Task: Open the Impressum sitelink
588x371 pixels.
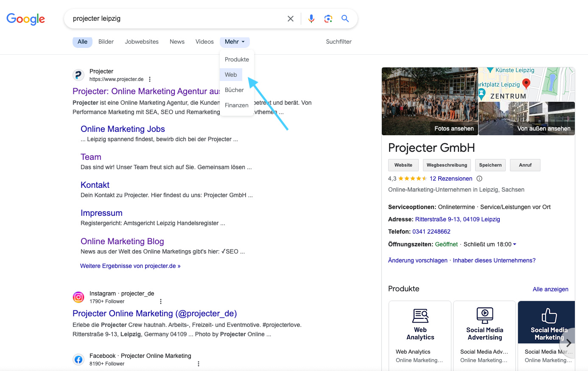Action: 101,213
